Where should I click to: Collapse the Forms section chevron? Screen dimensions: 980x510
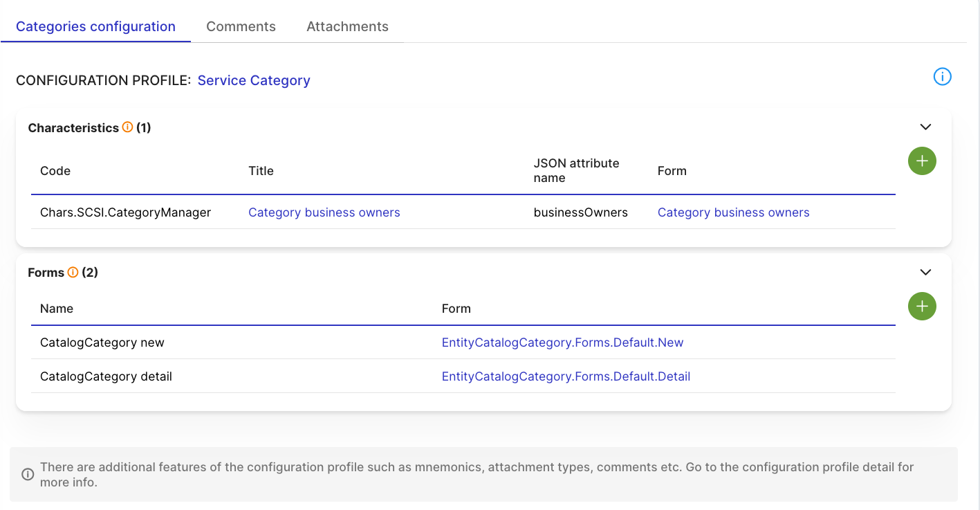(925, 273)
